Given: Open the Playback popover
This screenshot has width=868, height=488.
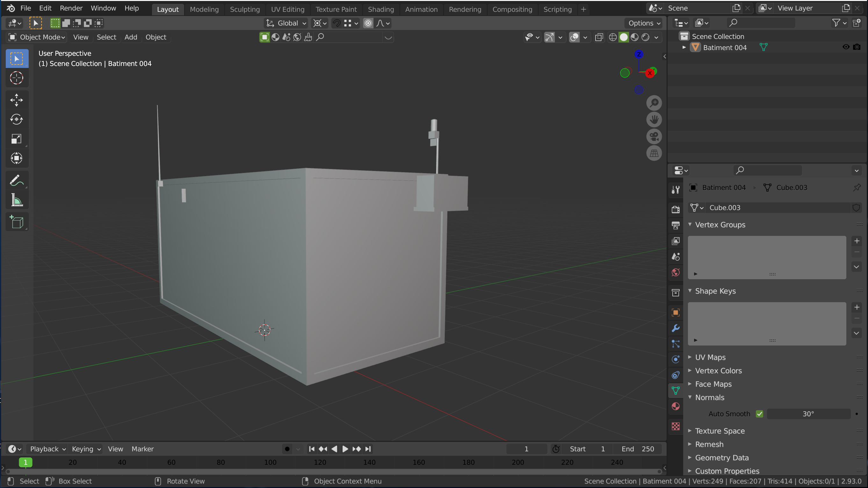Looking at the screenshot, I should (x=47, y=449).
